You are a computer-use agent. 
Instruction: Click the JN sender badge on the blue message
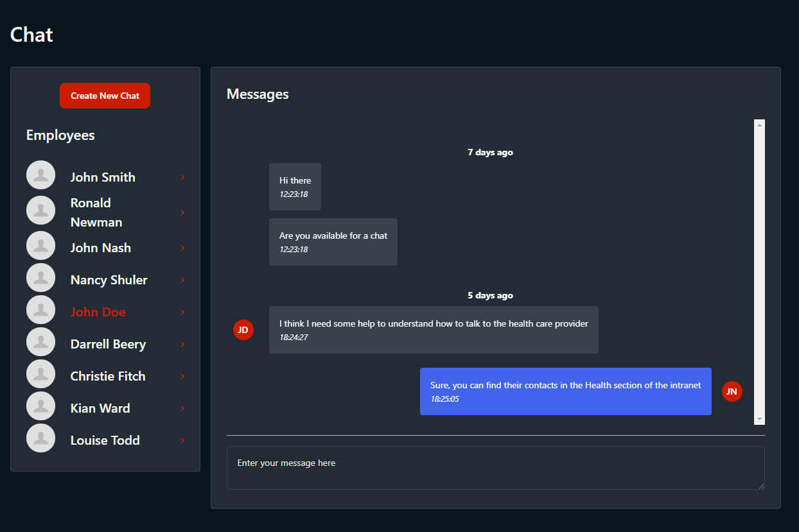tap(732, 391)
